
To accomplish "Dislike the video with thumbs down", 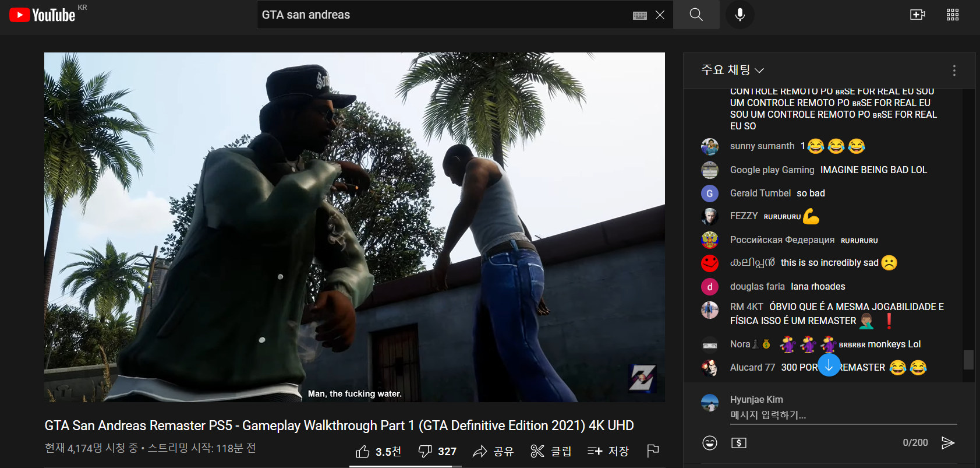I will pyautogui.click(x=437, y=451).
